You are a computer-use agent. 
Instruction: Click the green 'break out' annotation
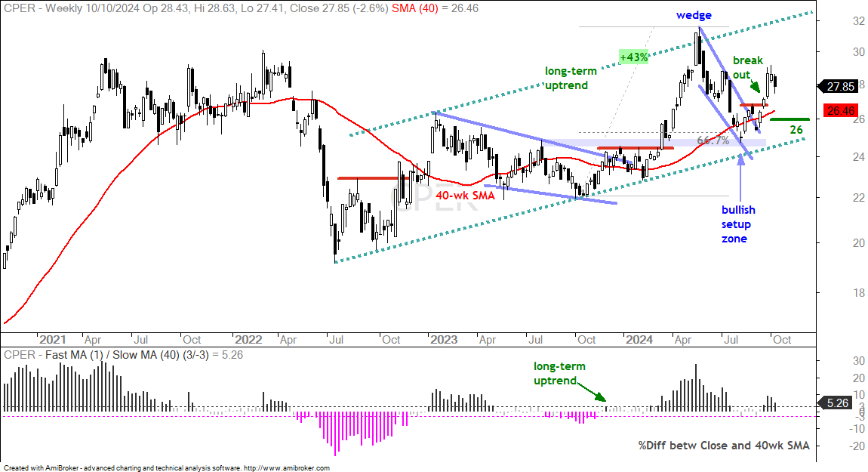(748, 67)
